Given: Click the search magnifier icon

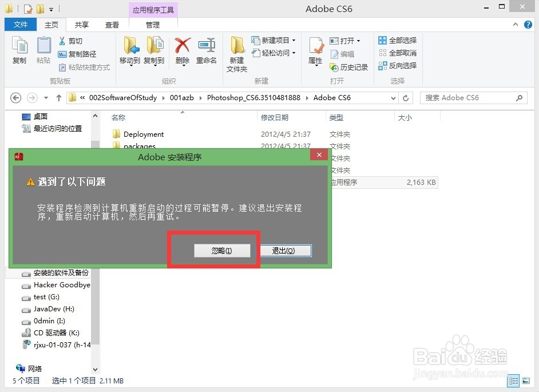Looking at the screenshot, I should (520, 98).
